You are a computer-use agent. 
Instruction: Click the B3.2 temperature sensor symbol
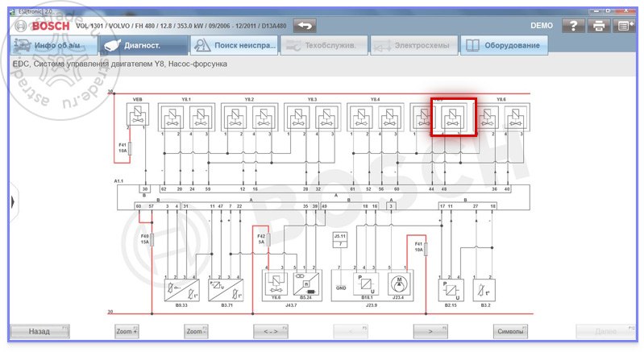(x=484, y=291)
